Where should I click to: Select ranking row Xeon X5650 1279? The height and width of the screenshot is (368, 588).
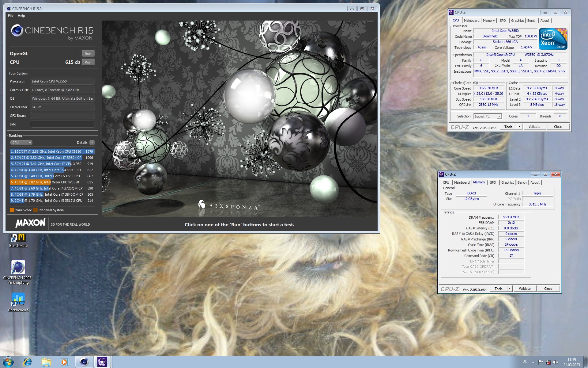(52, 151)
